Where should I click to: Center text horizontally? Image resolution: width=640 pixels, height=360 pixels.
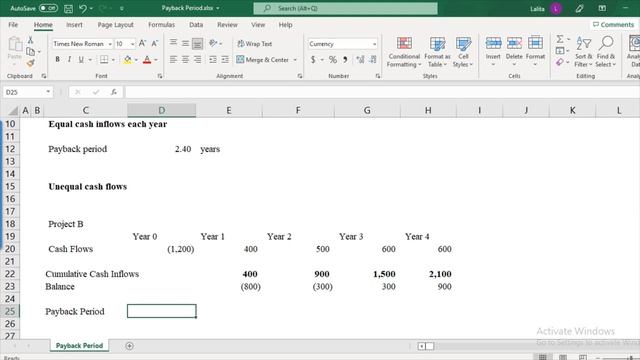click(x=185, y=60)
